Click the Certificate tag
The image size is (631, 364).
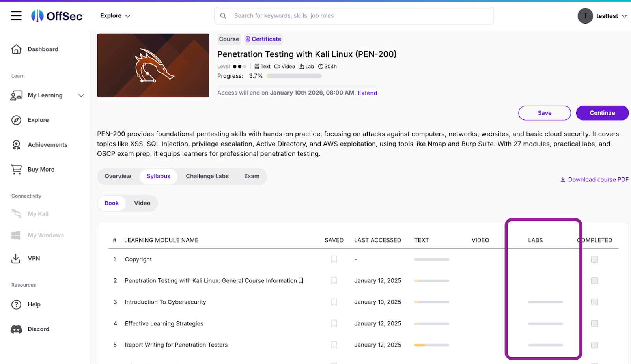(263, 39)
